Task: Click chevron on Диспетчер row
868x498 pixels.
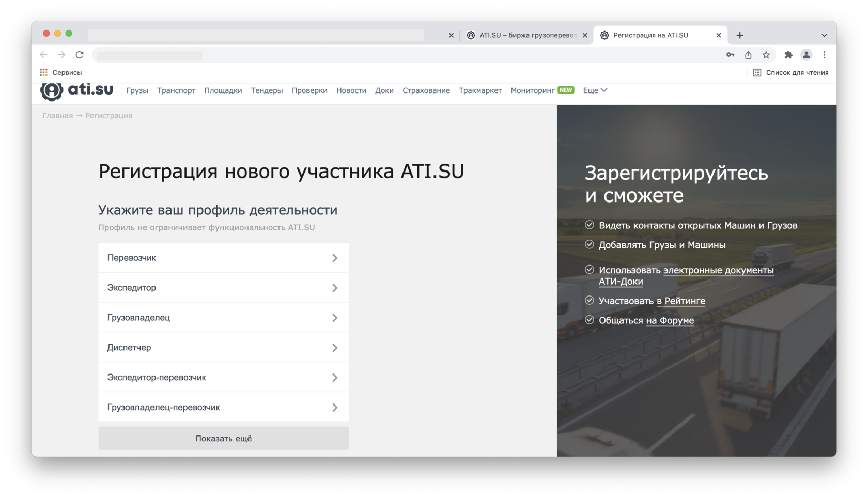Action: point(335,348)
